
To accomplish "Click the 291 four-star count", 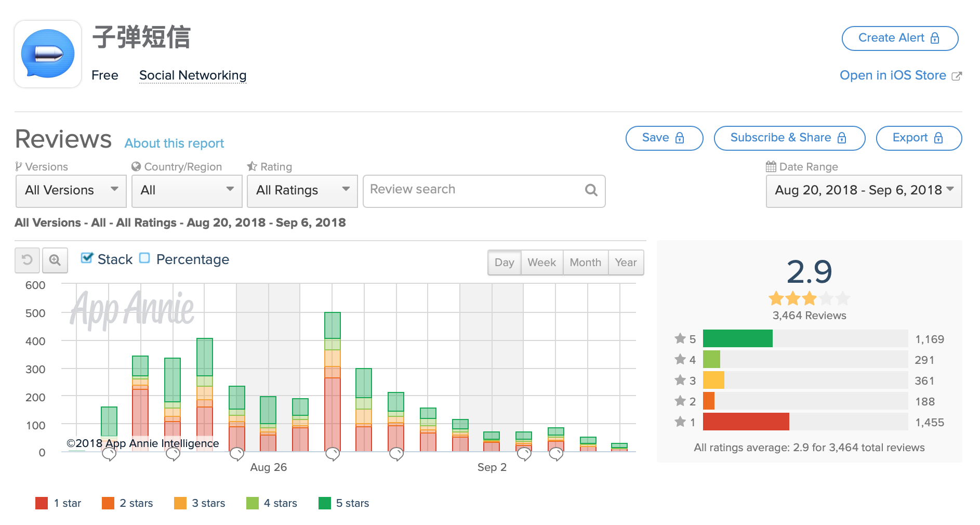I will 924,360.
